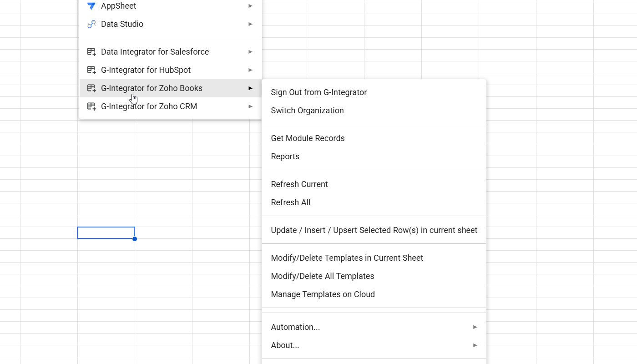The height and width of the screenshot is (364, 637).
Task: Open Data Integrator for Salesforce menu
Action: pos(171,52)
